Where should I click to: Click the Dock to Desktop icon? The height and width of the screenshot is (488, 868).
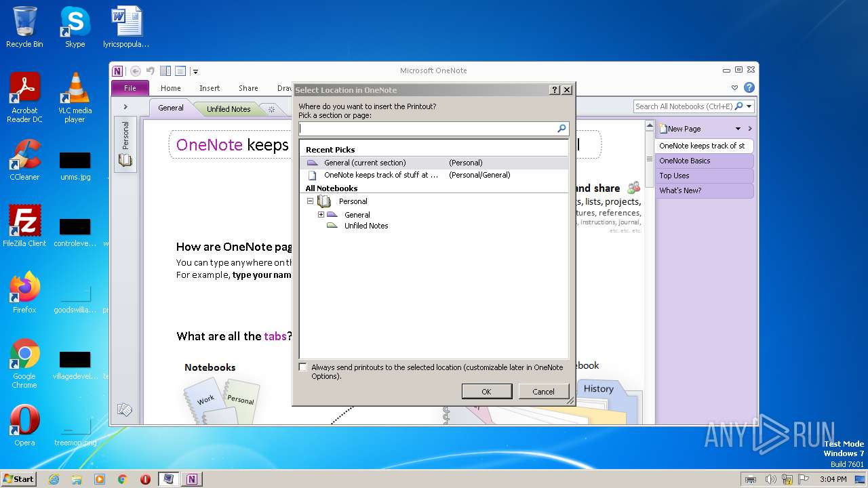165,70
